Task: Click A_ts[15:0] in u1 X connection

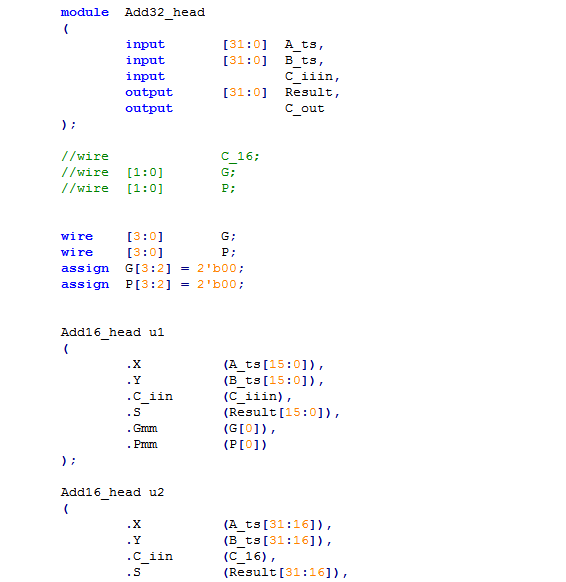Action: pyautogui.click(x=269, y=364)
